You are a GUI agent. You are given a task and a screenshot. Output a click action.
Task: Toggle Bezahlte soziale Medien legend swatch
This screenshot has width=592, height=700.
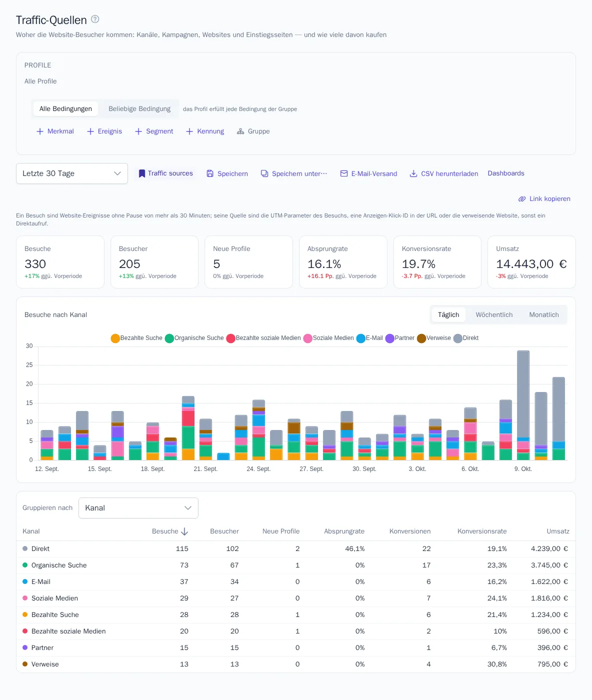point(231,338)
